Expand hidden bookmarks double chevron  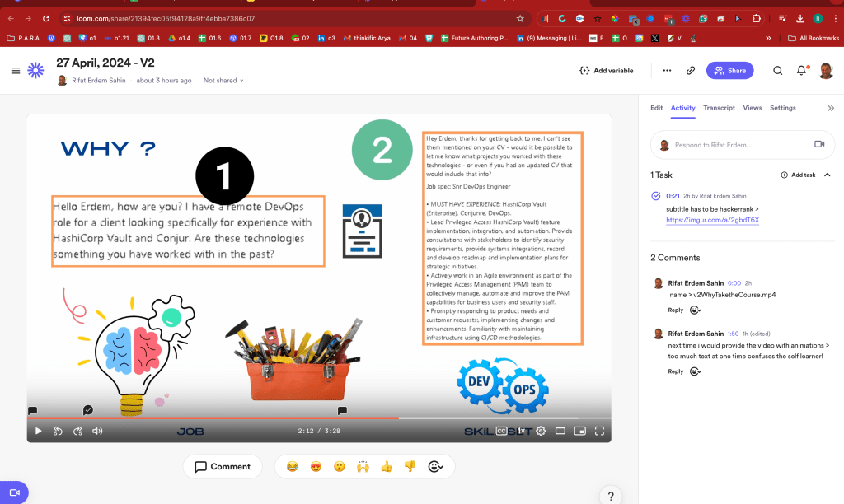[x=768, y=38]
